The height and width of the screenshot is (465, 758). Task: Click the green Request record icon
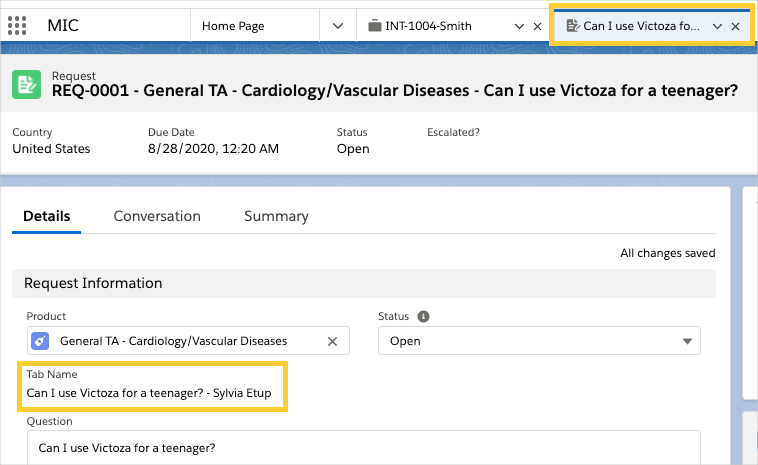(26, 84)
